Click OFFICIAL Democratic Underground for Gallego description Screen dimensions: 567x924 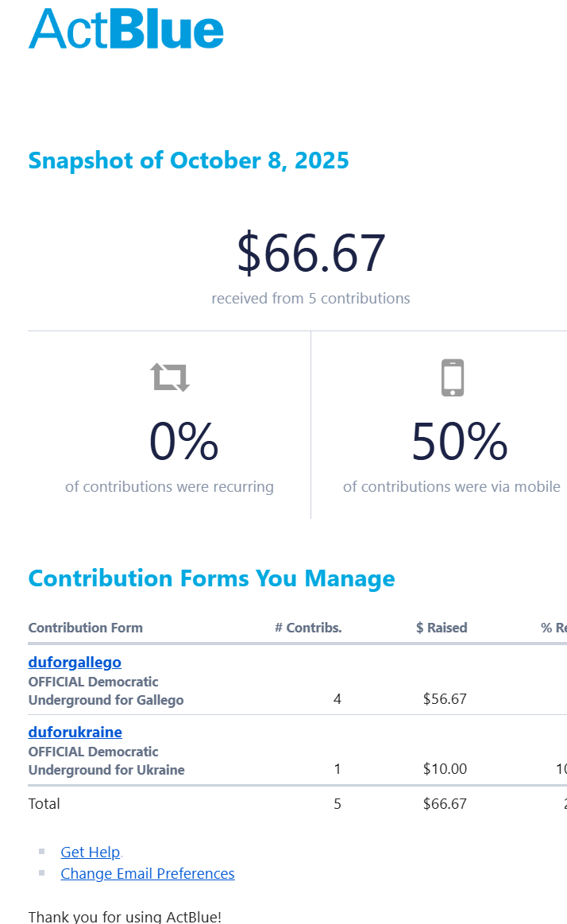[x=106, y=691]
